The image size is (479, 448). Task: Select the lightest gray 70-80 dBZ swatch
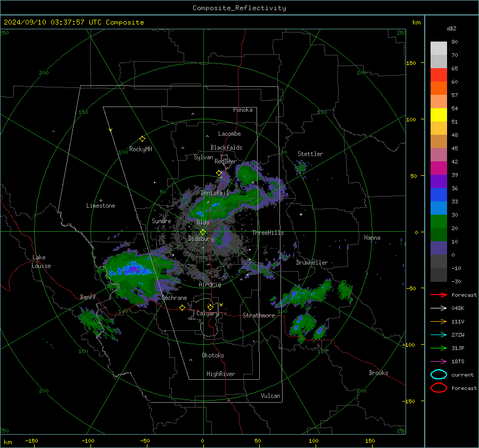[x=439, y=48]
